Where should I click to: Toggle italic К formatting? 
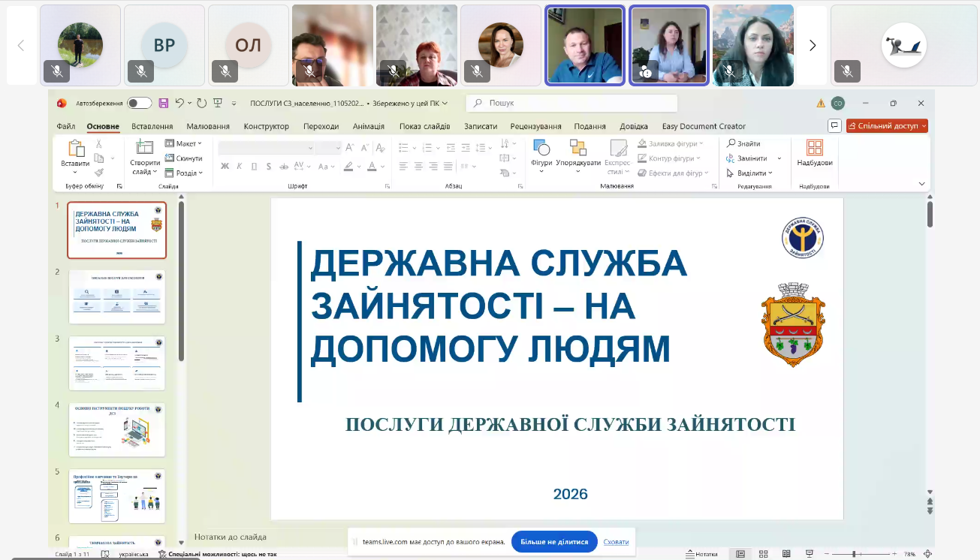tap(240, 166)
